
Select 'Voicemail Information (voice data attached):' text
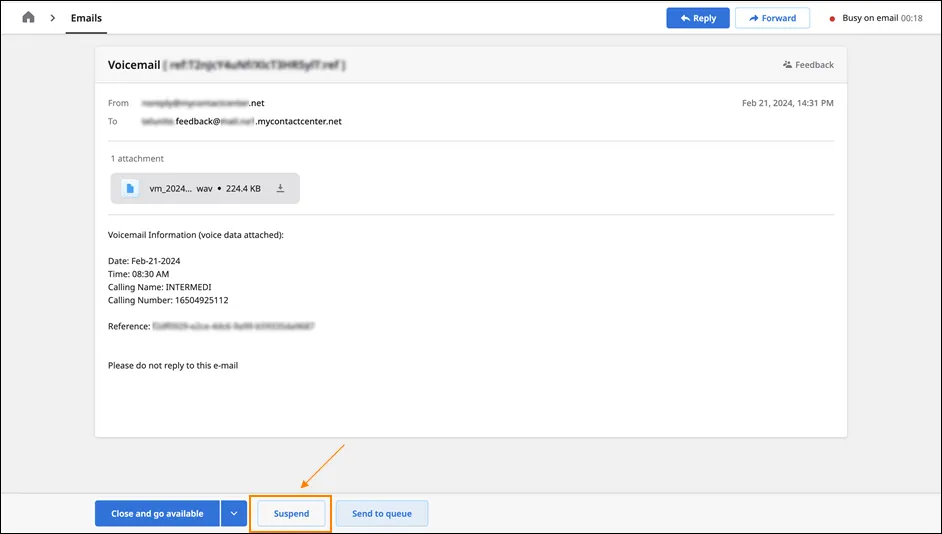pos(196,235)
